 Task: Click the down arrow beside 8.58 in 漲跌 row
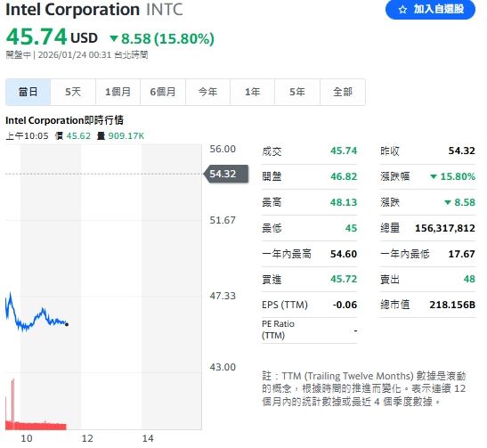tap(447, 202)
